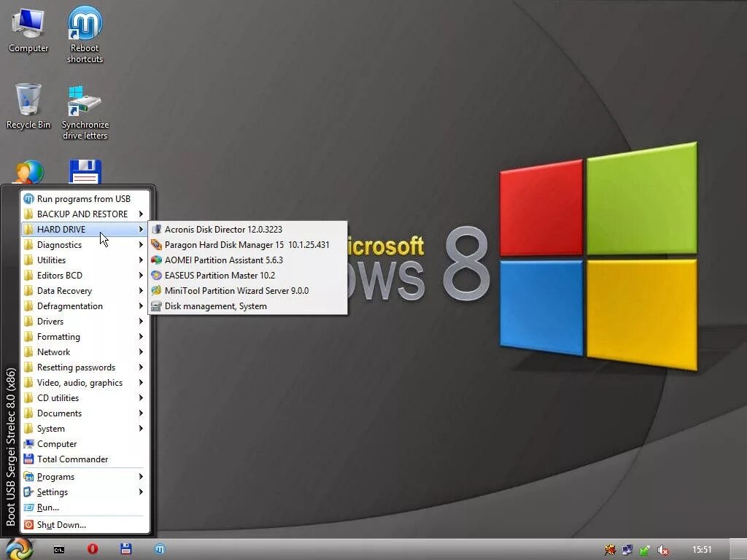The image size is (747, 560).
Task: Click the show desktop button
Action: [738, 550]
